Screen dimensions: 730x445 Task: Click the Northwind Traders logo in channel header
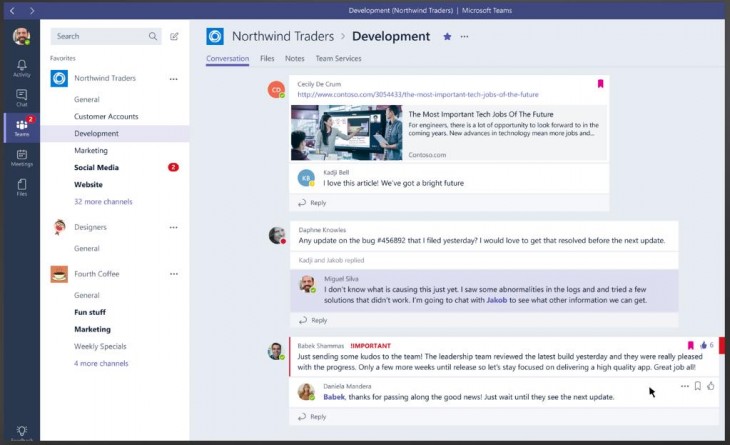(x=215, y=36)
